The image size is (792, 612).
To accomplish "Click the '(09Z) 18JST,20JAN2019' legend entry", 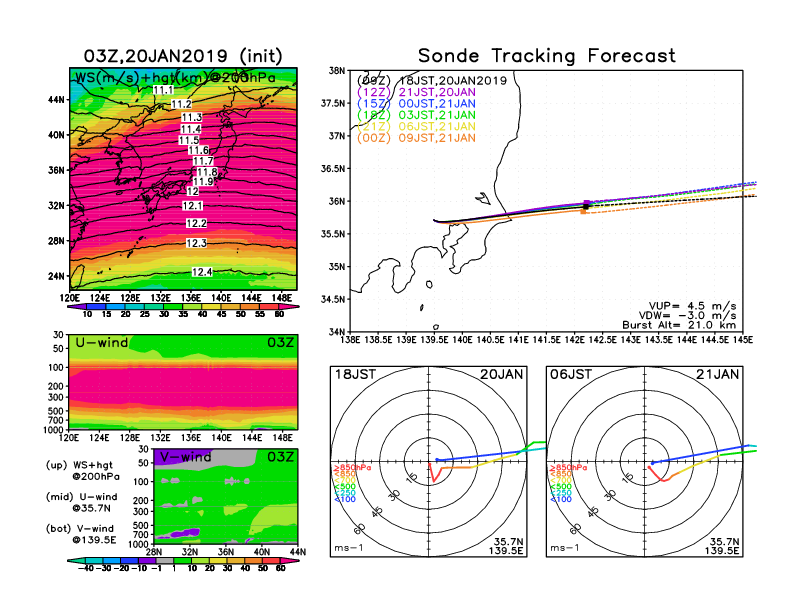I will [431, 81].
